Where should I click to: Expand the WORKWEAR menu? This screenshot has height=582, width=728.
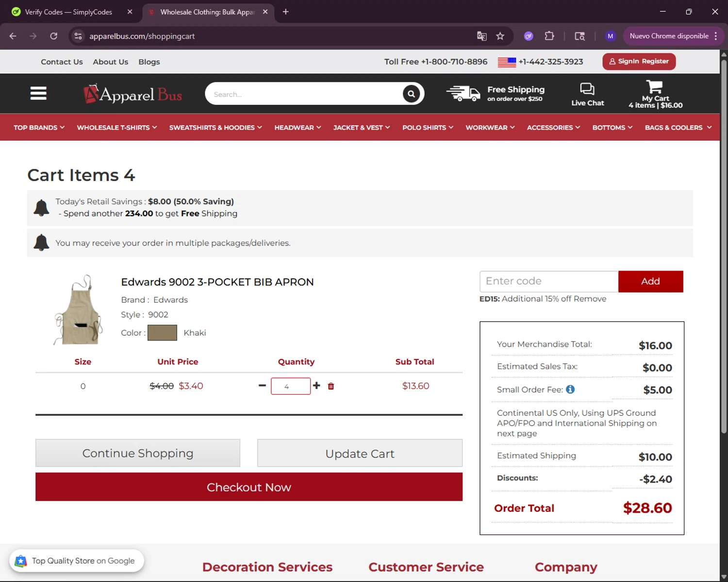pos(490,128)
